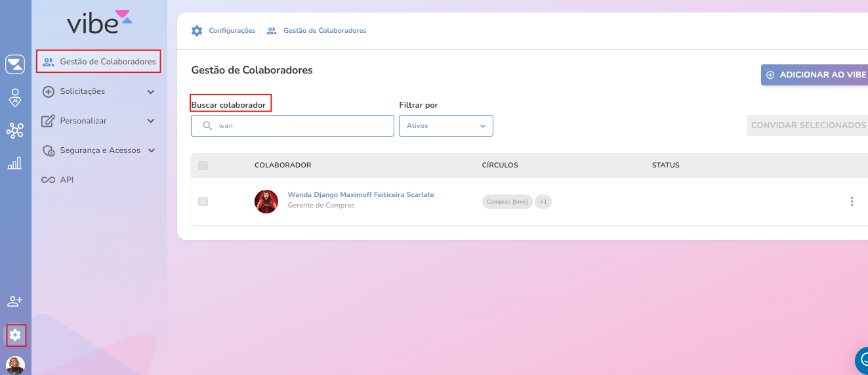This screenshot has width=868, height=375.
Task: Click the CÍRCULOS column header
Action: click(500, 165)
